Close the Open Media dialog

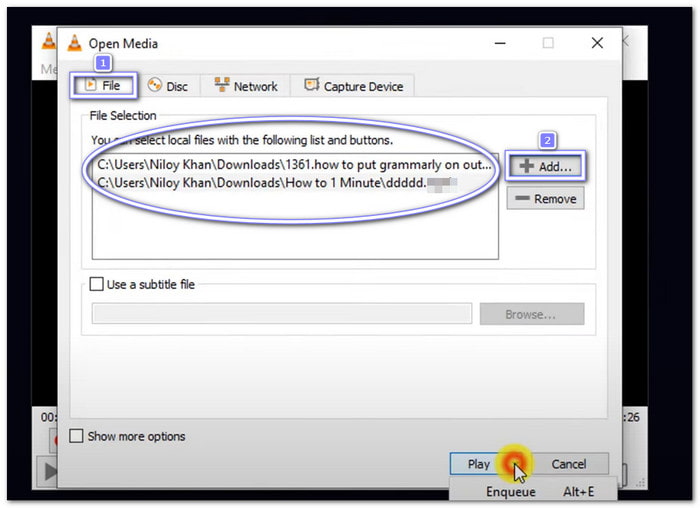[x=597, y=43]
